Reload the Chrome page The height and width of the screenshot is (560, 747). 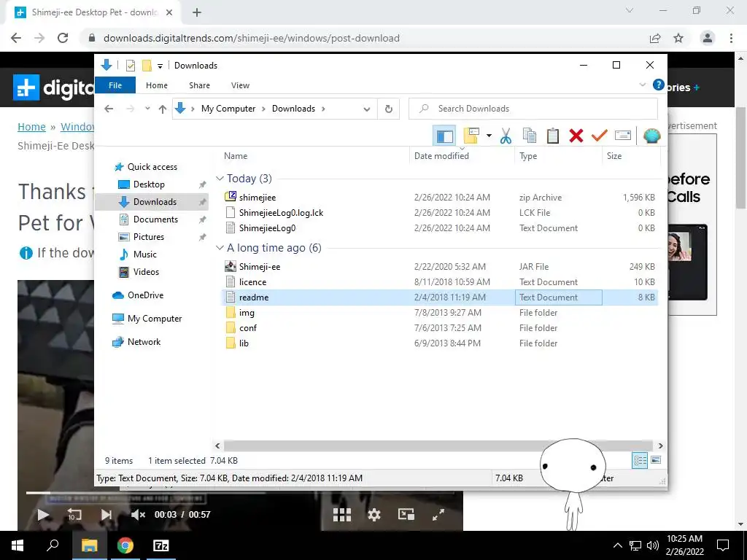(63, 38)
